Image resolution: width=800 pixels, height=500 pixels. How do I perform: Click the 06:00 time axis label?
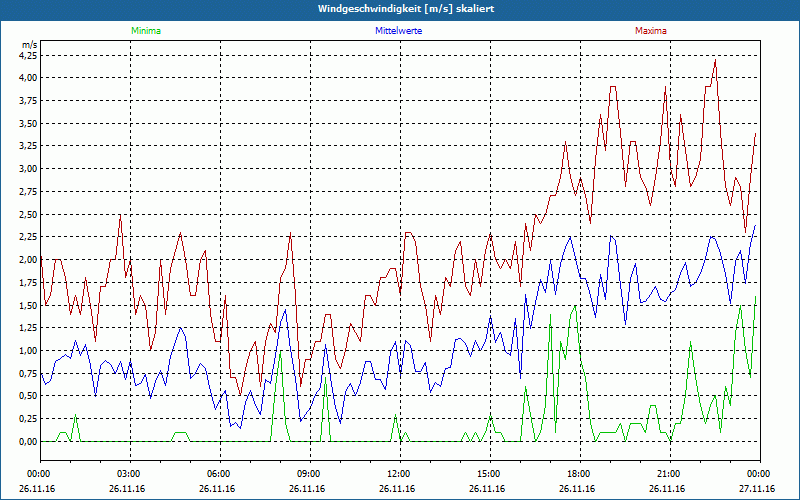220,474
